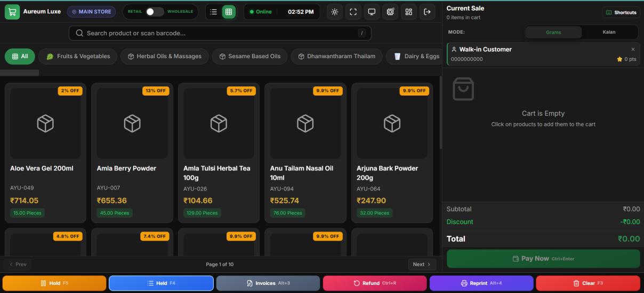
Task: Add Amla Berry Powder to cart
Action: click(132, 153)
